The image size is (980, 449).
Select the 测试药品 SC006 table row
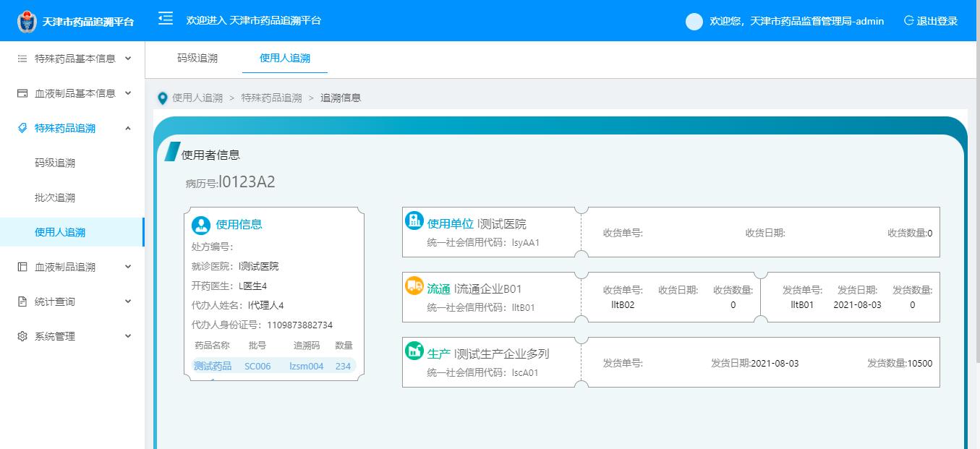pyautogui.click(x=273, y=366)
